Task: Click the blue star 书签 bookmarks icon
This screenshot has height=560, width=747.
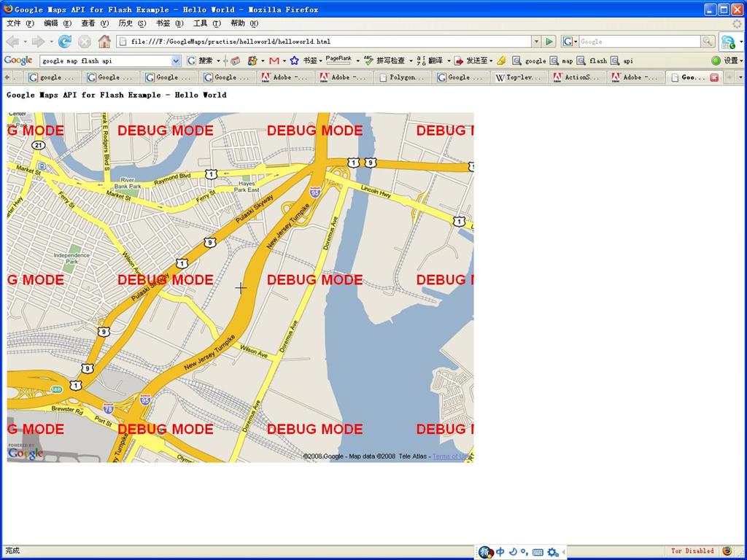Action: [295, 61]
